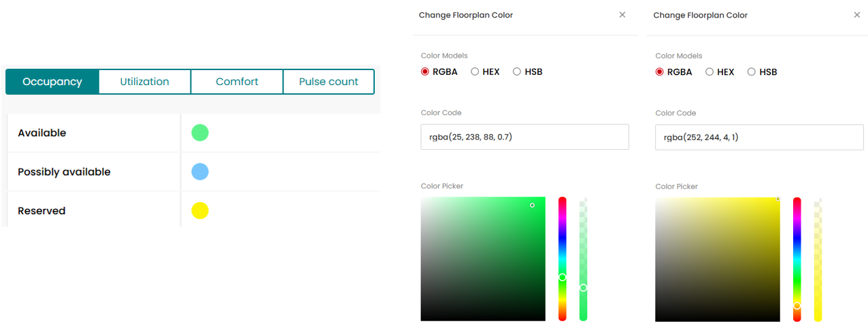Close the left Change Floorplan Color dialog
Viewport: 868px width, 328px height.
pyautogui.click(x=622, y=15)
